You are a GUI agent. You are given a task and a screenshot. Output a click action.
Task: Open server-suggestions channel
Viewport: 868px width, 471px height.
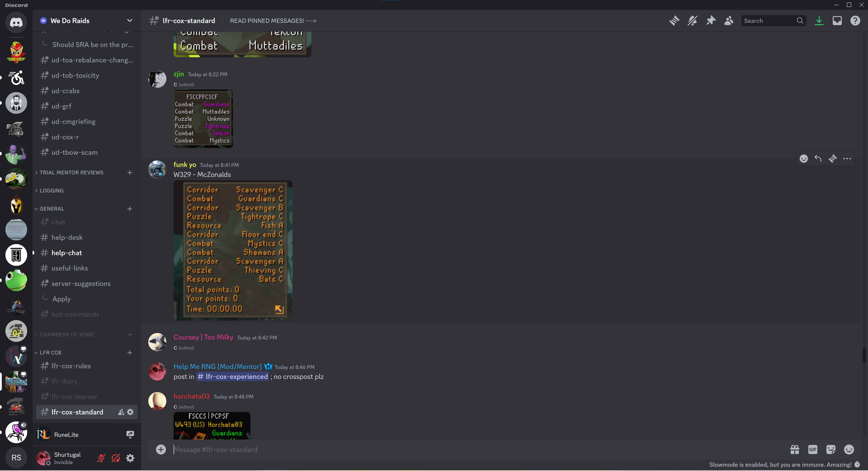pos(87,283)
